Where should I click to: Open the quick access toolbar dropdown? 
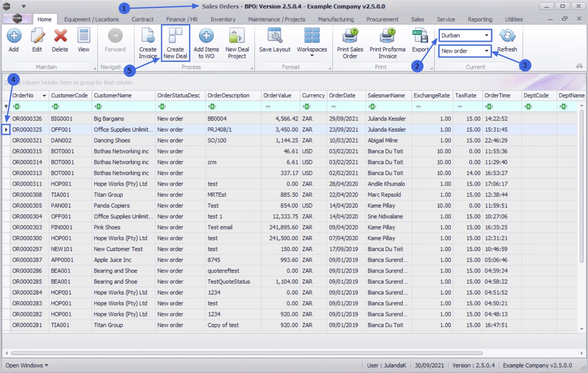click(24, 6)
